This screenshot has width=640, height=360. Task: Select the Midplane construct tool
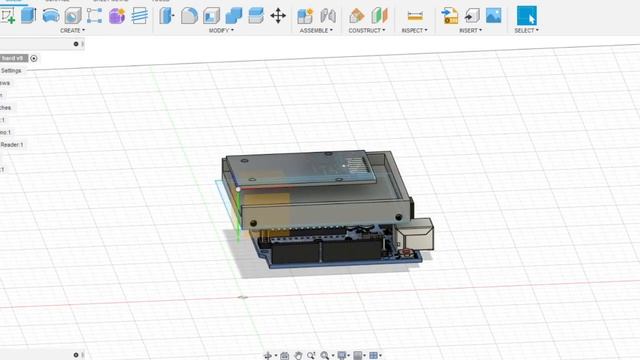click(379, 16)
